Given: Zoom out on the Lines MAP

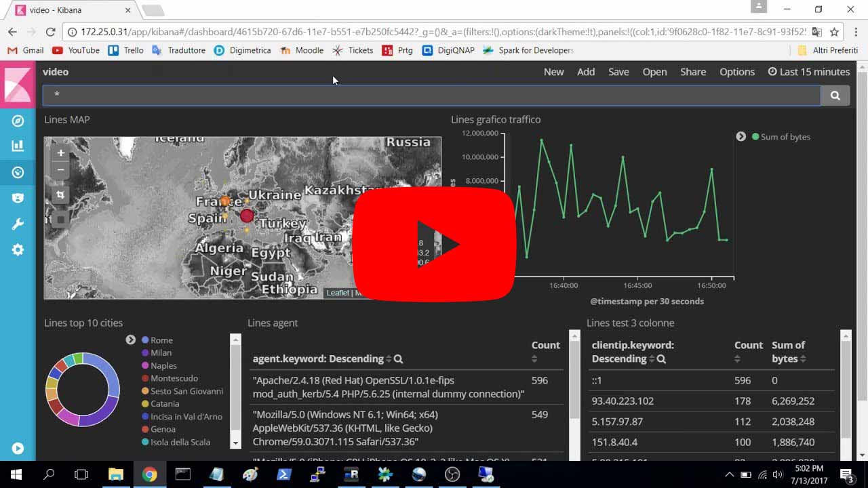Looking at the screenshot, I should 60,170.
